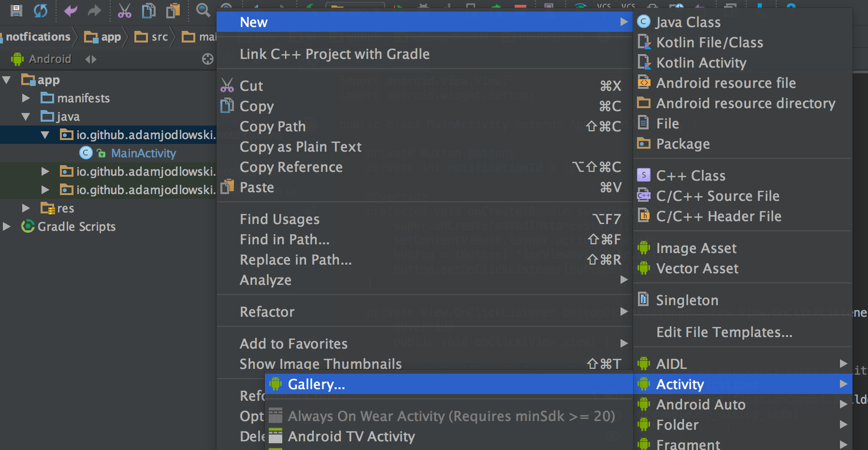Create a new File
The image size is (868, 450).
pos(742,124)
